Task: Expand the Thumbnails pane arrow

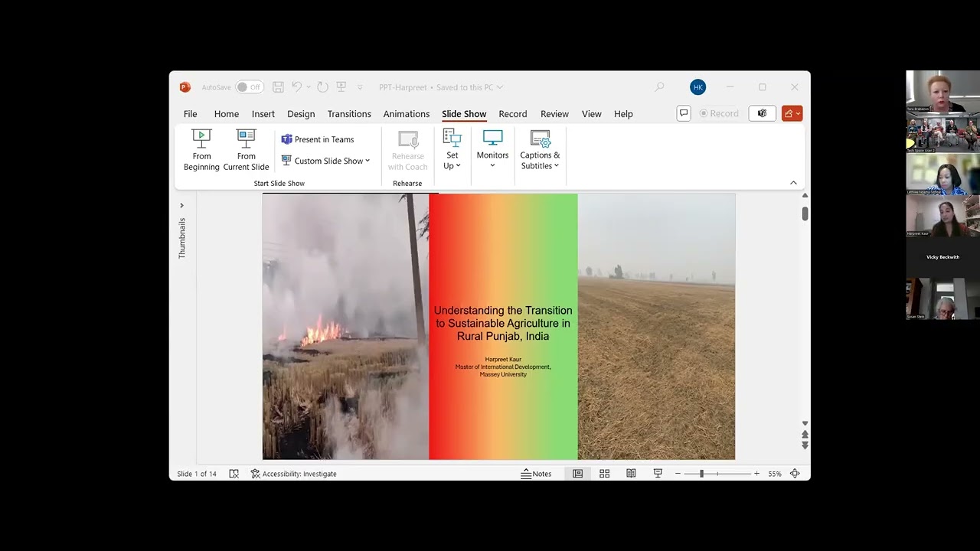Action: pyautogui.click(x=181, y=205)
